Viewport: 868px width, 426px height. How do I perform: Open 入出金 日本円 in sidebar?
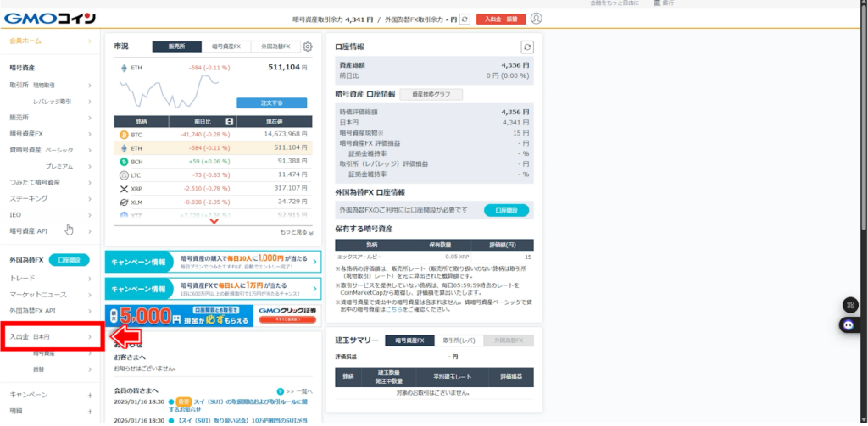point(53,337)
